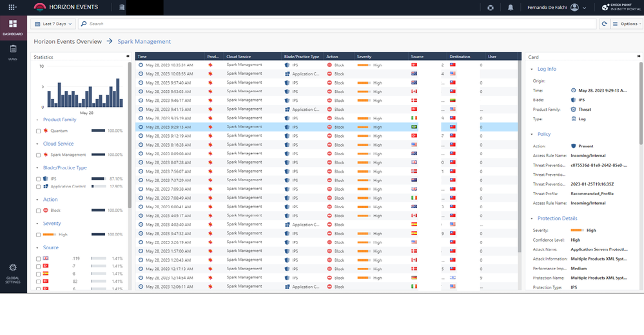Collapse the Card panel arrow
Image resolution: width=644 pixels, height=335 pixels.
pos(639,56)
